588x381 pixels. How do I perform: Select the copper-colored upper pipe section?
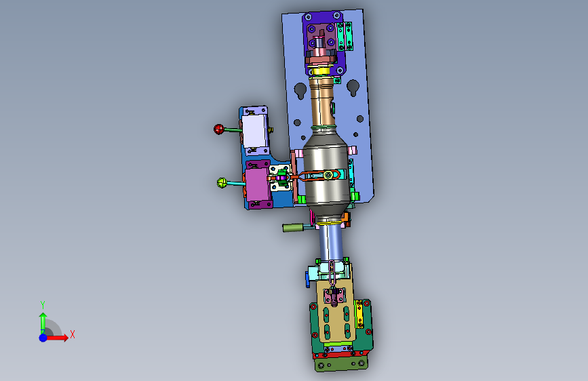point(321,101)
